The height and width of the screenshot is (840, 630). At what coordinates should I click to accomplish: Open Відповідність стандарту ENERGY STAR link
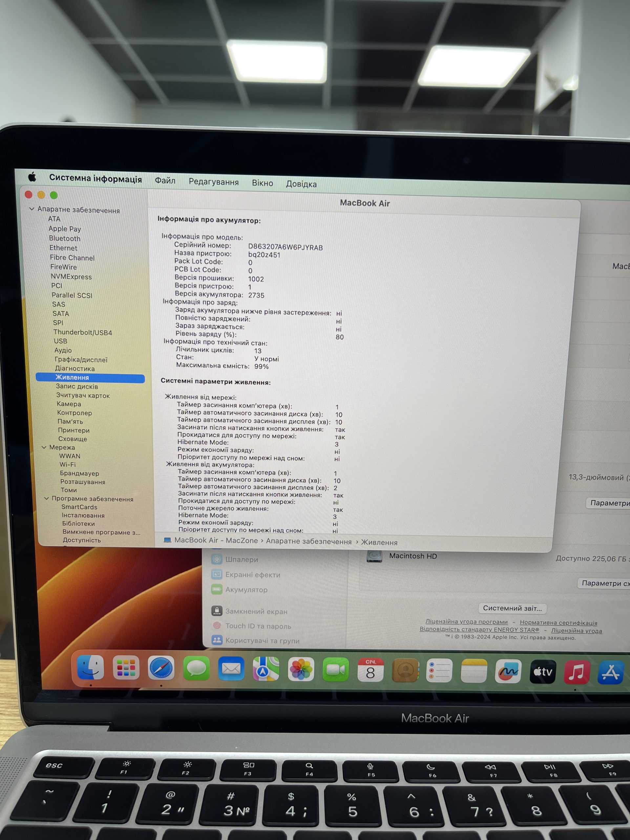pyautogui.click(x=479, y=629)
